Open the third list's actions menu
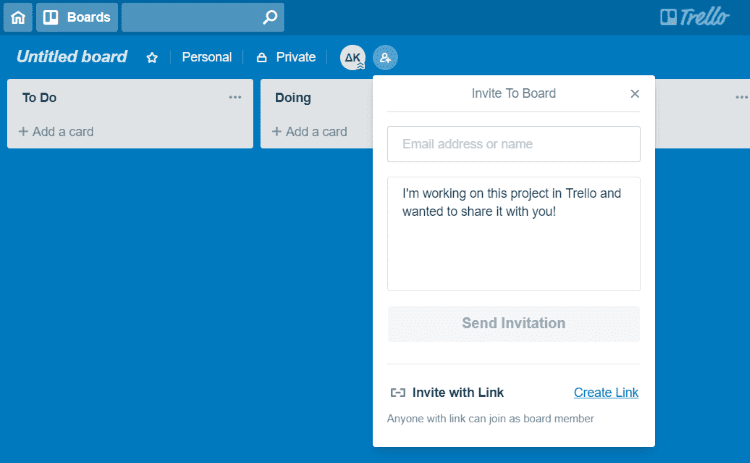Image resolution: width=750 pixels, height=463 pixels. click(x=741, y=97)
